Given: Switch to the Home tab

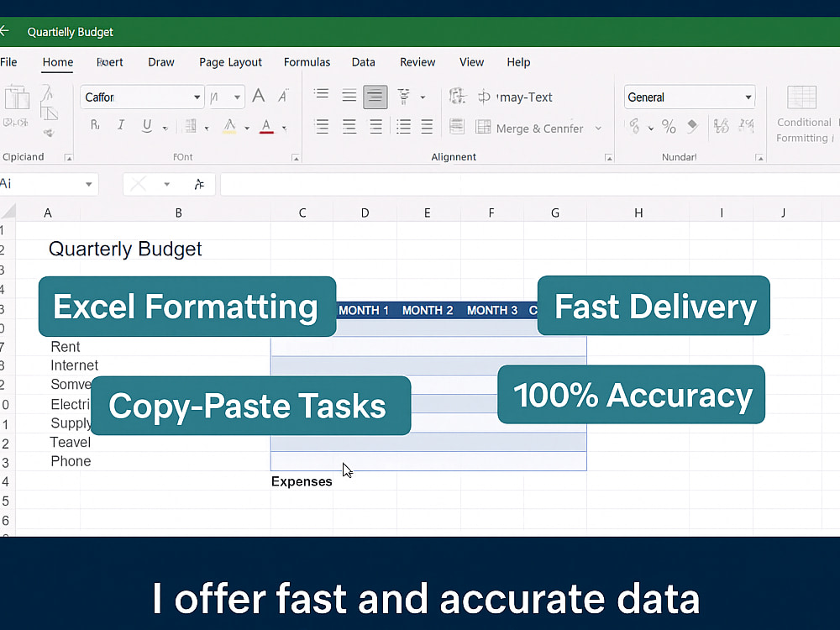Looking at the screenshot, I should point(58,62).
